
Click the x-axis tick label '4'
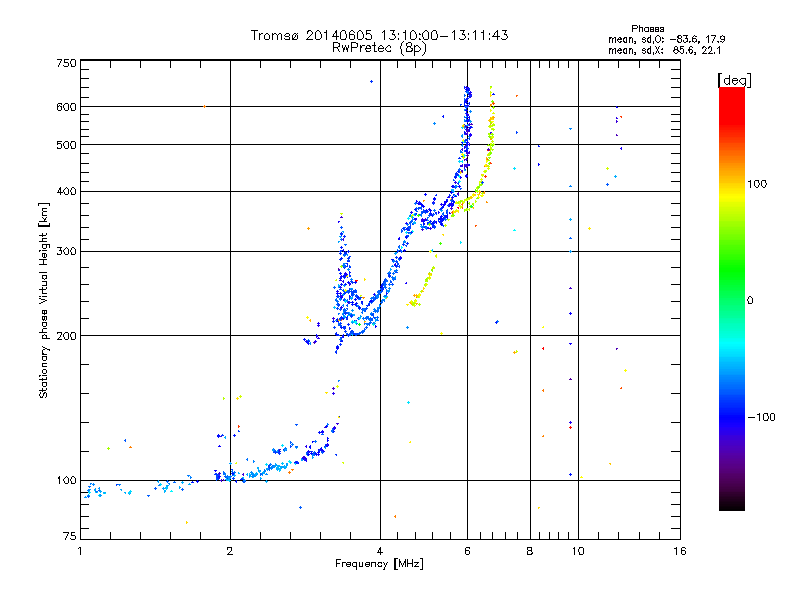[x=380, y=551]
